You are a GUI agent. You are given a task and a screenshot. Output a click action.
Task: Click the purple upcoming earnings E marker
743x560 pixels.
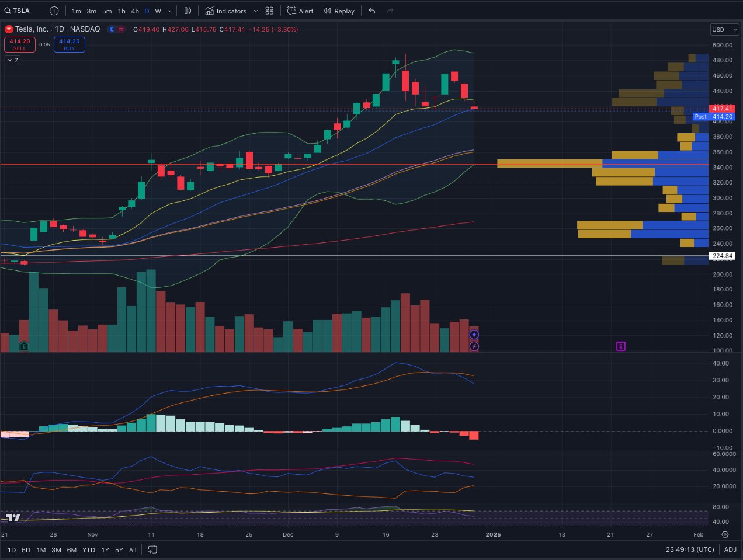[x=621, y=346]
